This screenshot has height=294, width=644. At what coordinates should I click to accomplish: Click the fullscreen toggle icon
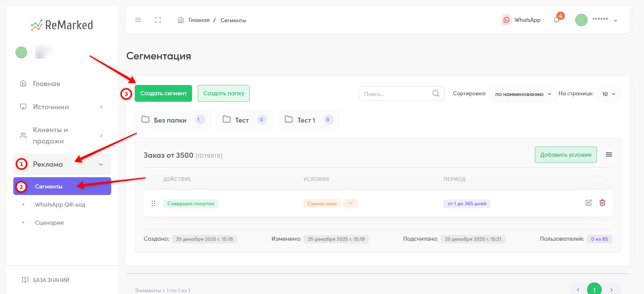click(x=158, y=20)
